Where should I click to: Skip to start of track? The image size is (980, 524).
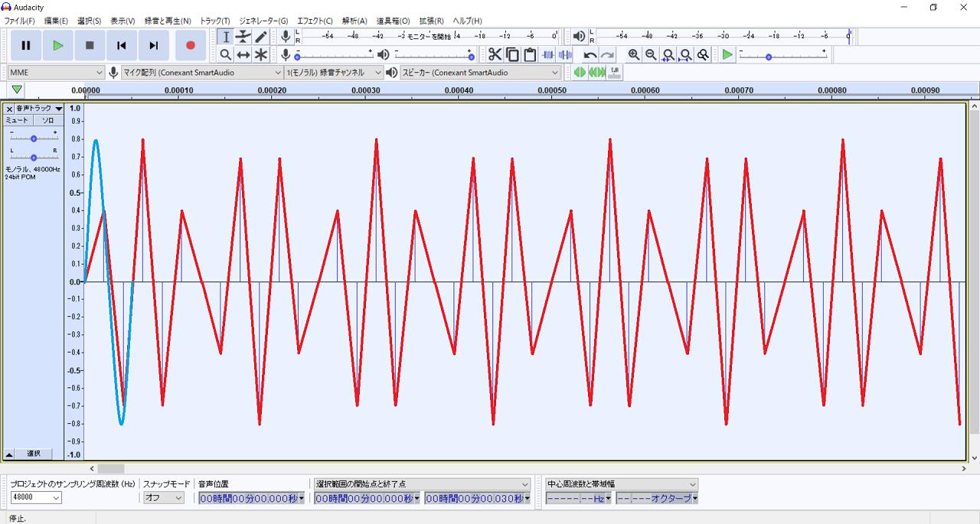click(x=122, y=45)
